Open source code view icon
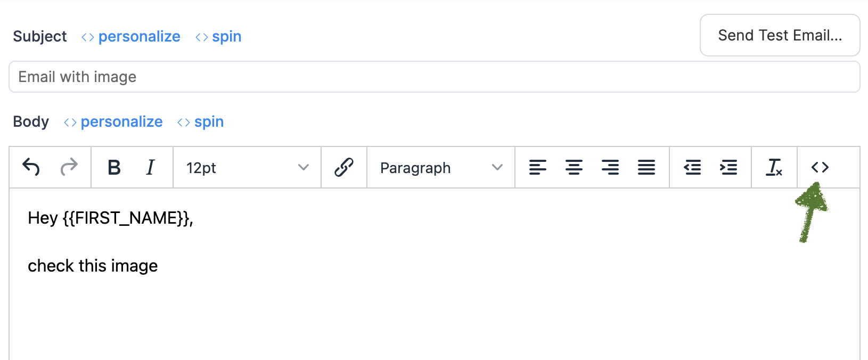The height and width of the screenshot is (360, 868). (820, 167)
